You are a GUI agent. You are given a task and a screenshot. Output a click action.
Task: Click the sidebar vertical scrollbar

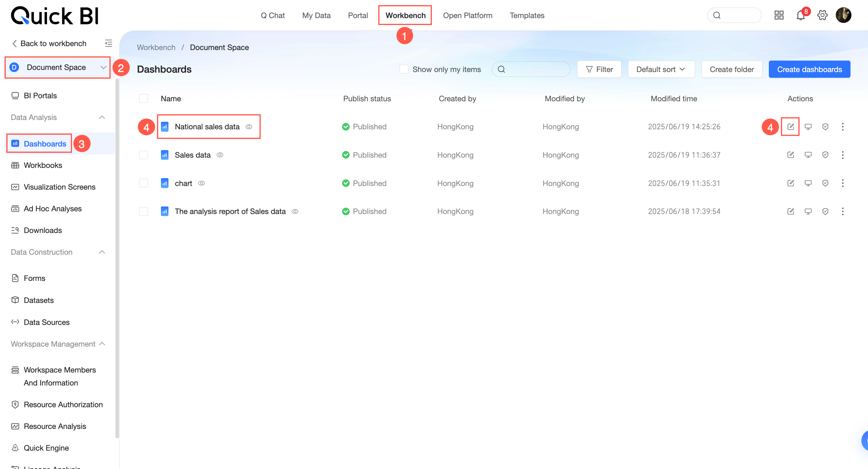pos(117,256)
